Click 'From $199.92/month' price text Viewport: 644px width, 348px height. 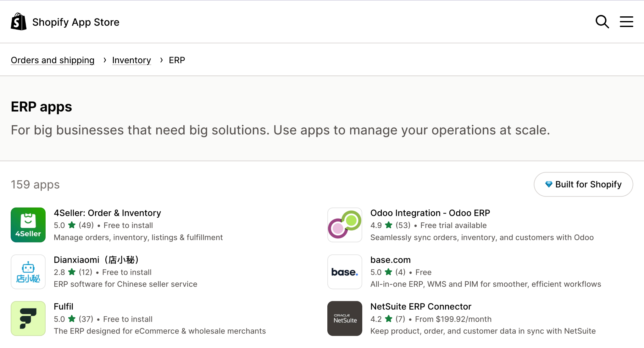coord(453,319)
